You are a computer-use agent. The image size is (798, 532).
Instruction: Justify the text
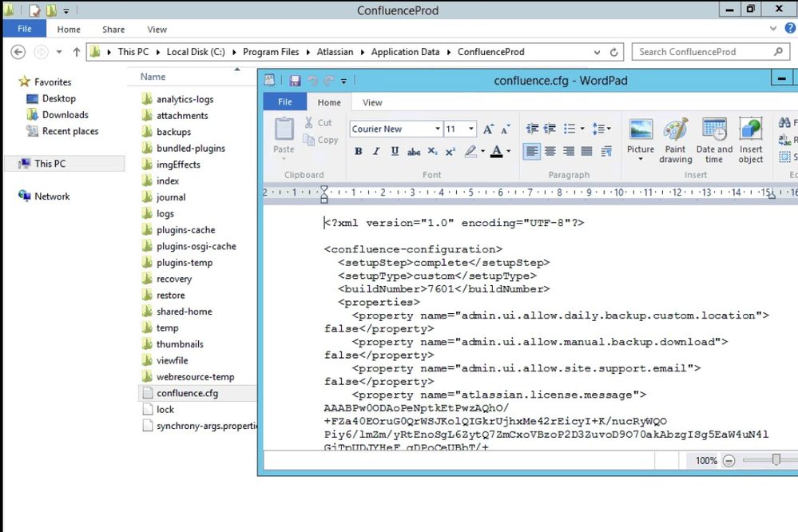point(587,151)
